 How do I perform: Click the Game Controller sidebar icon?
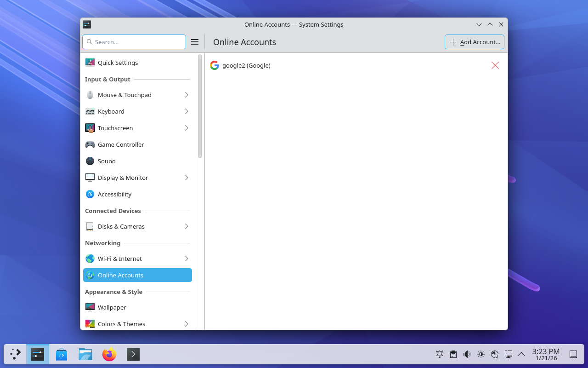tap(90, 144)
